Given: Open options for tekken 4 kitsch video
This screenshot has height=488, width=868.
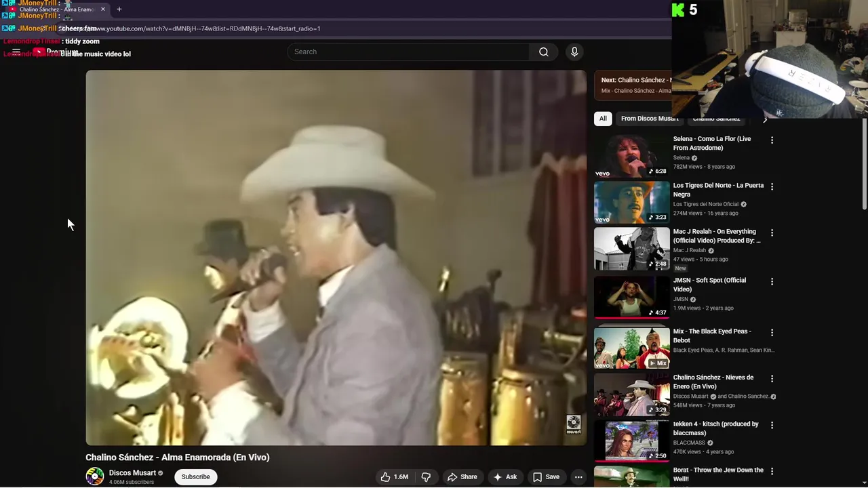Looking at the screenshot, I should [772, 425].
